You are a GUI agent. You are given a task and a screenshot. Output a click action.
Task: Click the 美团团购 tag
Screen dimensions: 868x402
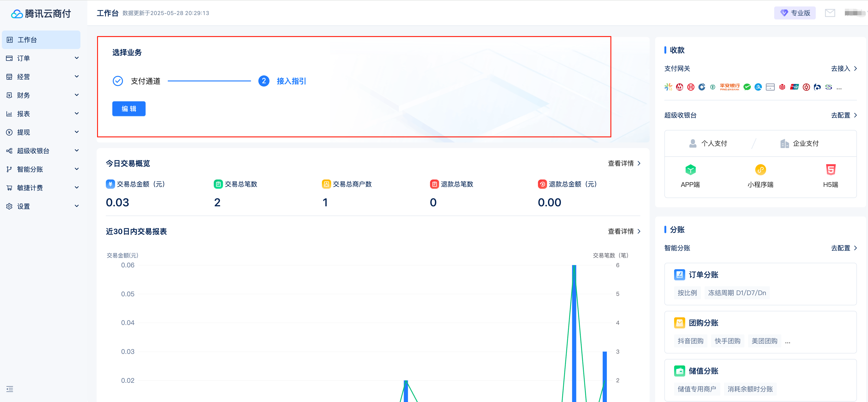coord(764,341)
